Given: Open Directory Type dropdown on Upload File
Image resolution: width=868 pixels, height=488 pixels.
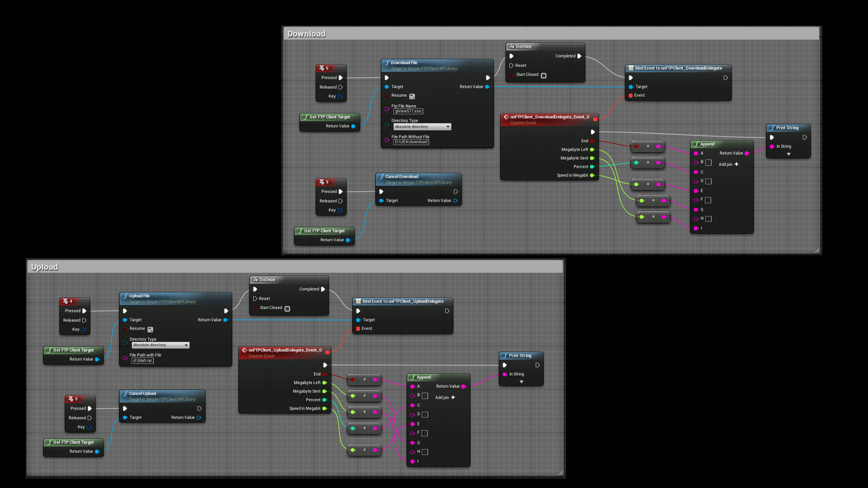Looking at the screenshot, I should pos(160,345).
